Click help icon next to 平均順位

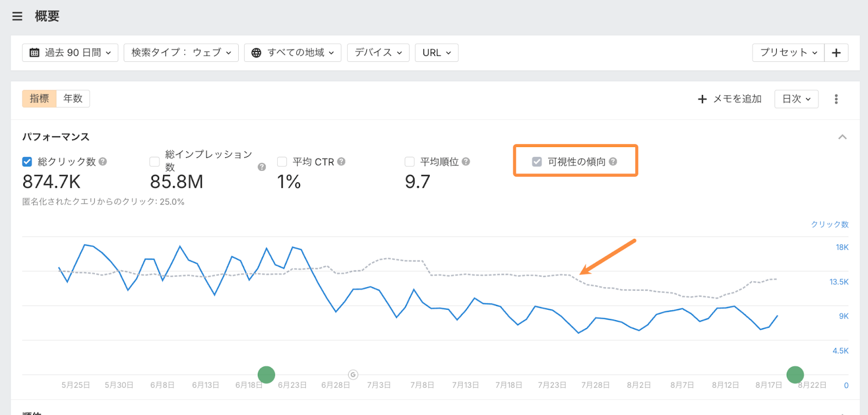click(466, 162)
